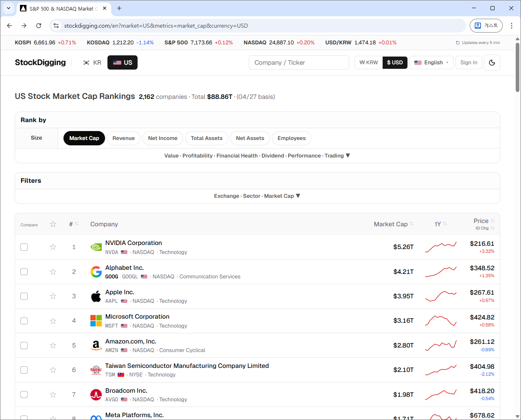The image size is (521, 420).
Task: Click the star icon in table header
Action: pos(53,224)
